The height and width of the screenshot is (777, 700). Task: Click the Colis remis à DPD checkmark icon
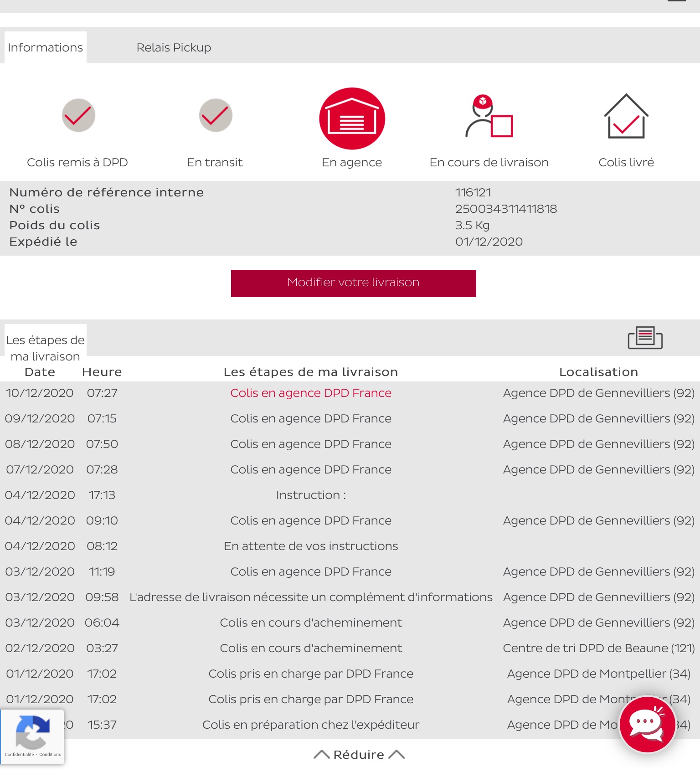(x=78, y=115)
